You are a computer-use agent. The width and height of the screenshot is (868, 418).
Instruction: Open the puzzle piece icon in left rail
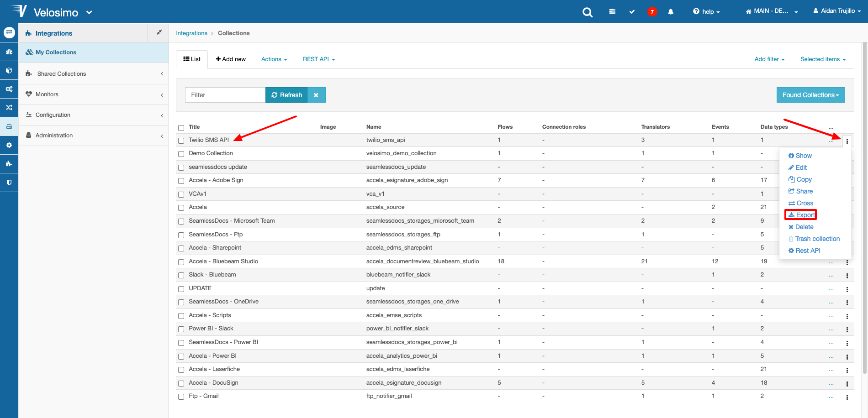9,164
